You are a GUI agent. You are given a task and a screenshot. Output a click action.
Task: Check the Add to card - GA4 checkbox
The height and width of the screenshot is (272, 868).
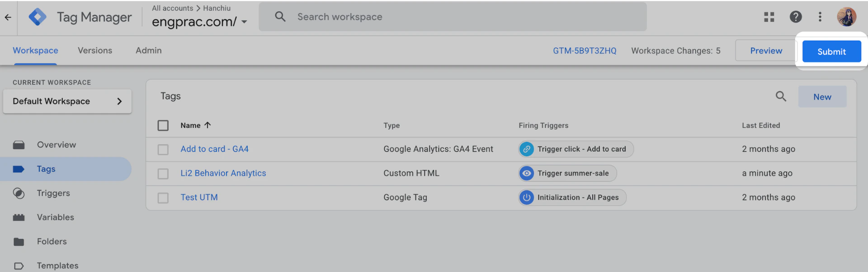tap(163, 150)
